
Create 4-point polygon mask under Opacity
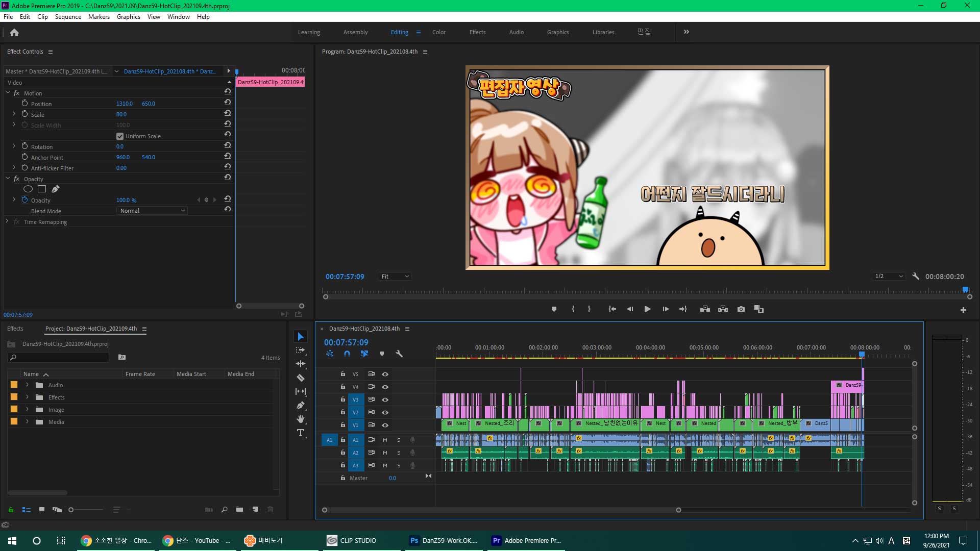click(x=42, y=189)
